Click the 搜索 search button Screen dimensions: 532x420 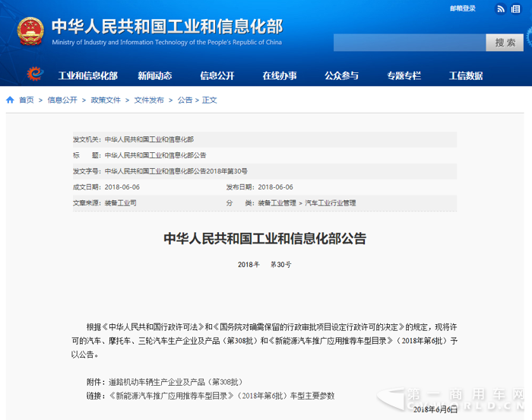[505, 43]
